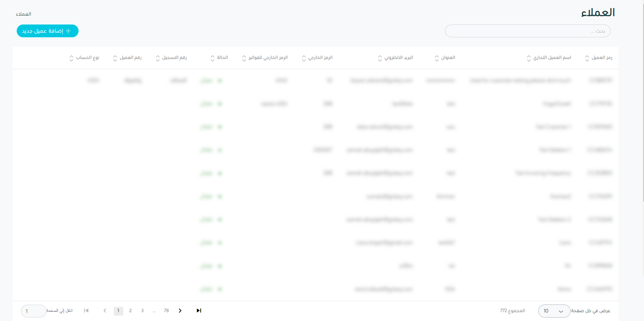
Task: Sort by external code column
Action: (x=304, y=58)
